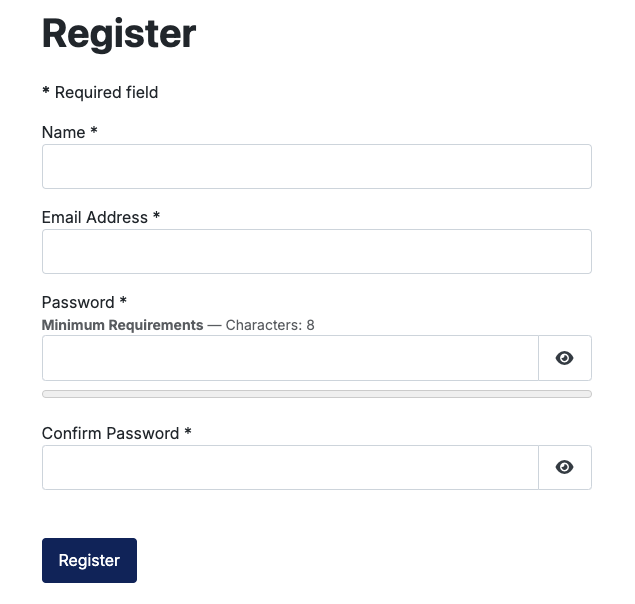Click the "Characters: 8" requirement text
The image size is (635, 604).
tap(270, 325)
